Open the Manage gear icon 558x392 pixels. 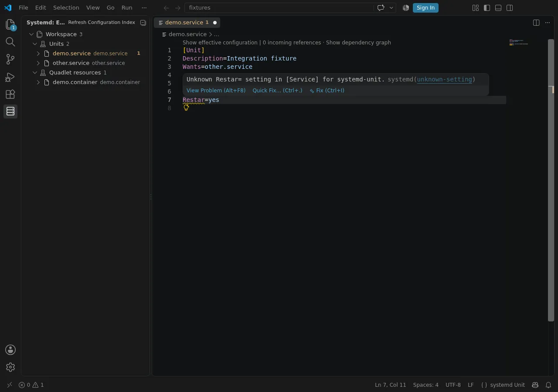10,367
